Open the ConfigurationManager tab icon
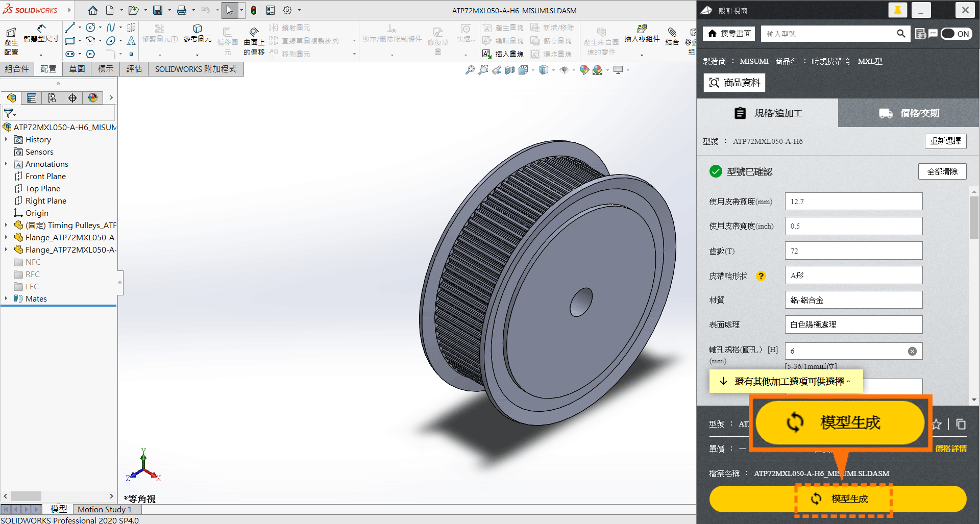Screen dimensions: 980x524 point(52,98)
